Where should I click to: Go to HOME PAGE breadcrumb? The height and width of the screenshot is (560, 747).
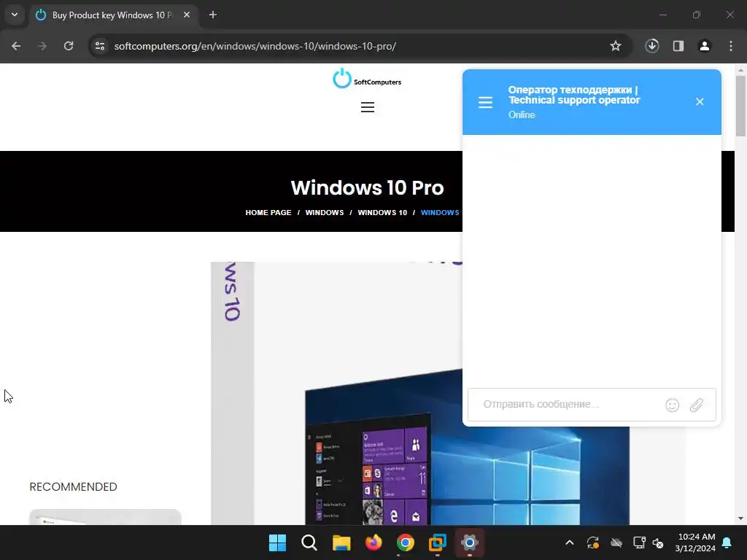(x=268, y=212)
